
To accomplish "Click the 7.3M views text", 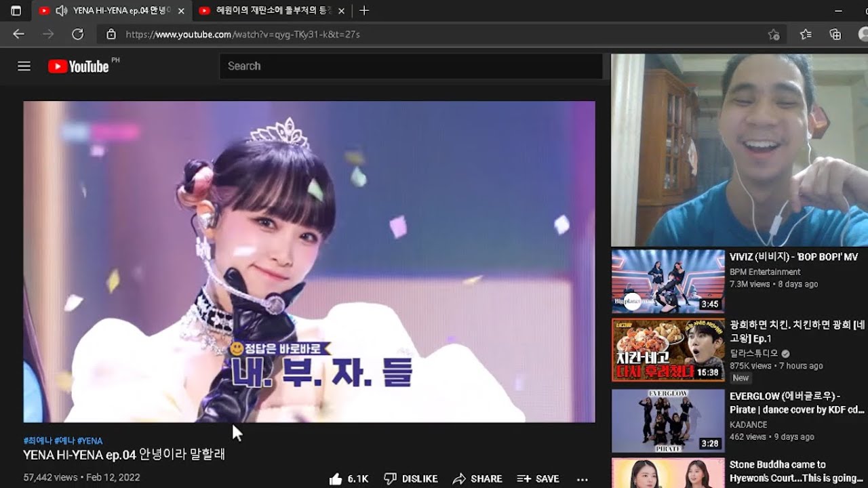I will [749, 284].
